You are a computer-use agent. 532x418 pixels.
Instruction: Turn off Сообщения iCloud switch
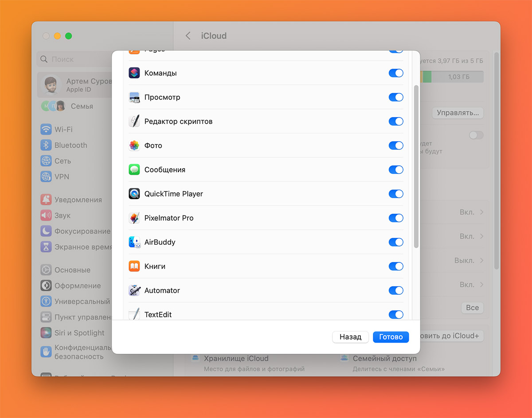[396, 170]
